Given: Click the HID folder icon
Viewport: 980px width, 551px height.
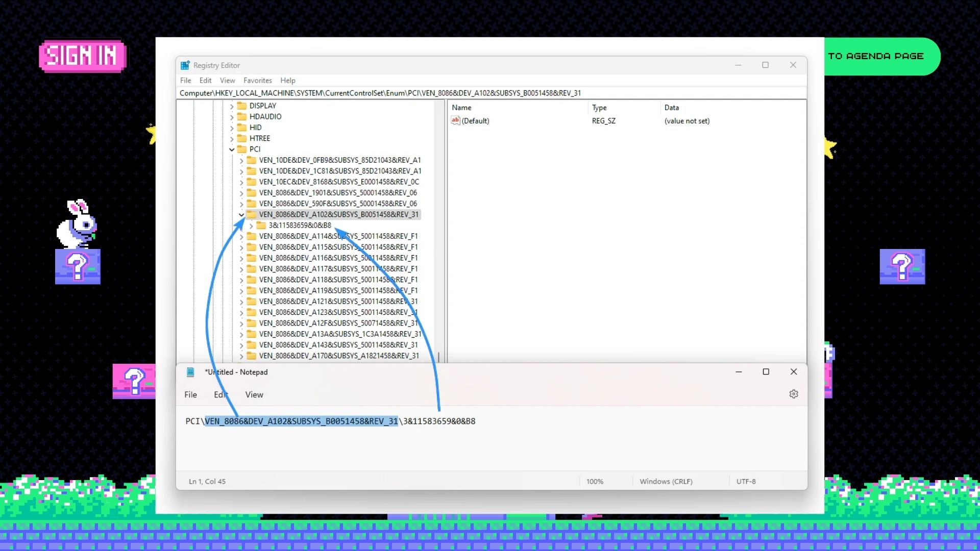Looking at the screenshot, I should coord(242,128).
